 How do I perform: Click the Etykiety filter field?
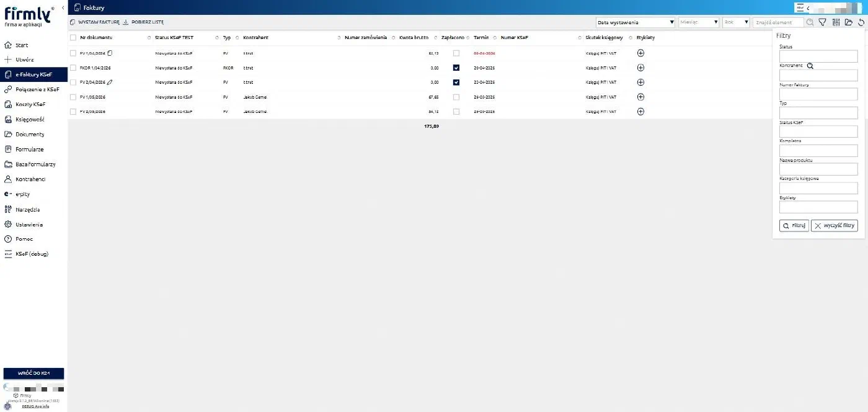point(818,207)
